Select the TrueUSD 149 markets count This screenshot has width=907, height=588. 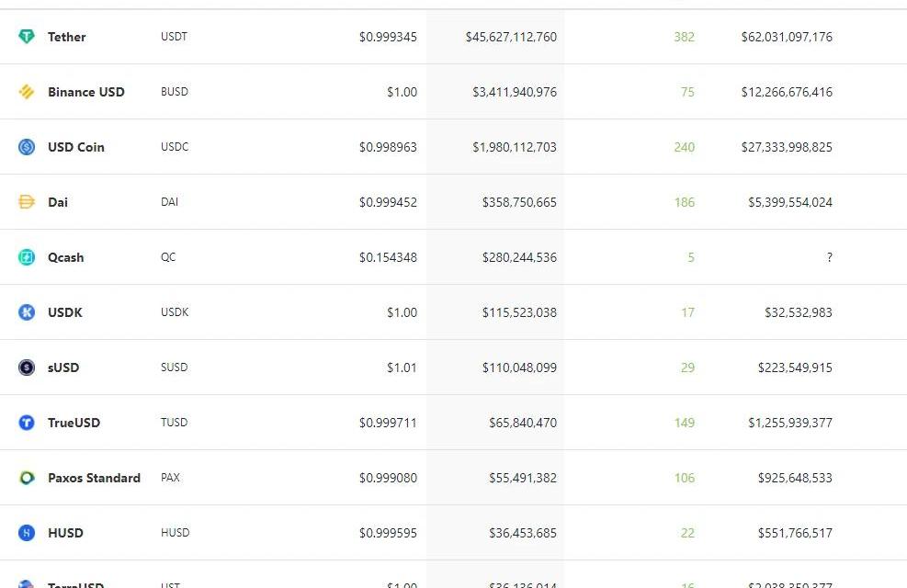(x=685, y=423)
